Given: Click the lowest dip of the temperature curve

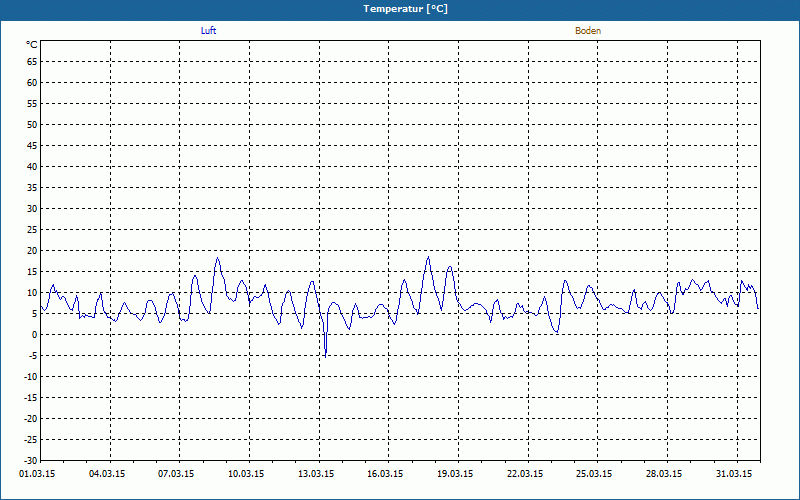Looking at the screenshot, I should [326, 356].
